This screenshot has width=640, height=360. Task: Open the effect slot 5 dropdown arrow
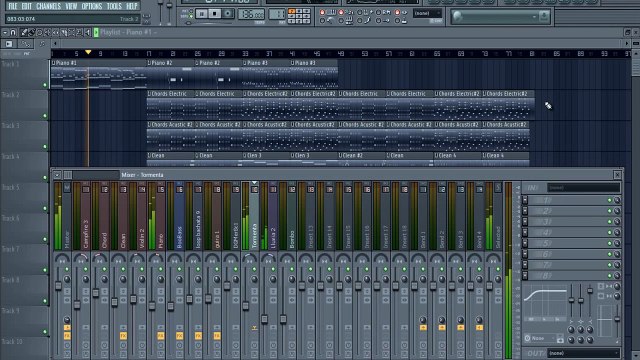pyautogui.click(x=525, y=243)
